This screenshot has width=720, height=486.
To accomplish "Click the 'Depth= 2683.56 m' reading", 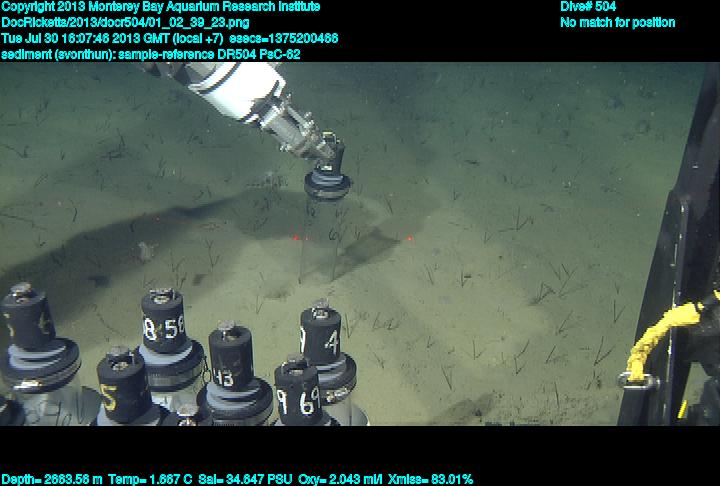I will (52, 479).
